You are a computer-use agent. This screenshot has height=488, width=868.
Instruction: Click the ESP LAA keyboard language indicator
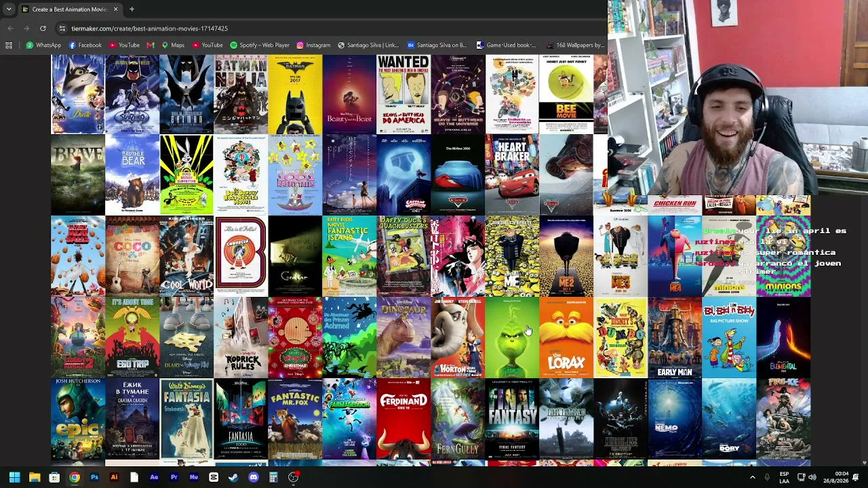coord(784,477)
